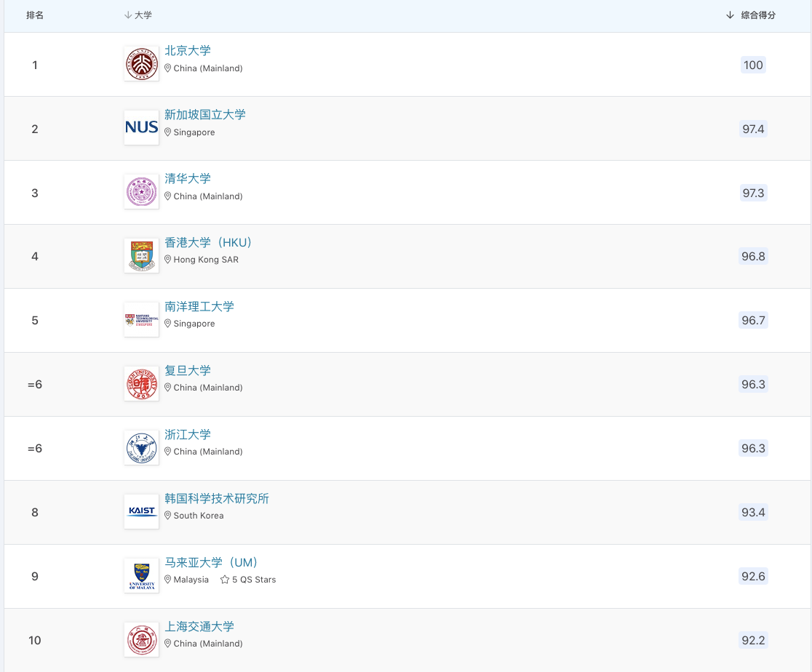Open the 新加坡国立大学 link
Viewport: 812px width, 672px height.
click(x=205, y=115)
